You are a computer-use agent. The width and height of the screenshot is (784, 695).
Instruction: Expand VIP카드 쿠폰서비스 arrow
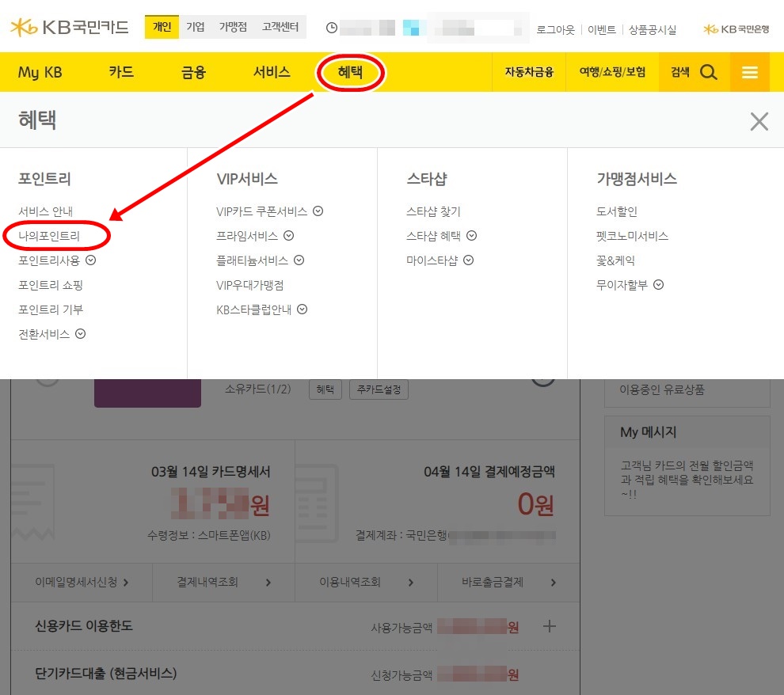click(318, 211)
